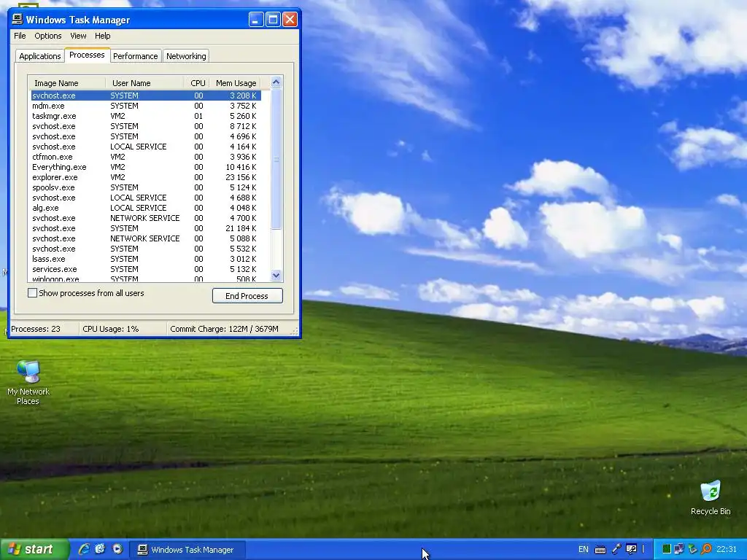Viewport: 747px width, 560px height.
Task: Maximize the Task Manager window
Action: [273, 20]
